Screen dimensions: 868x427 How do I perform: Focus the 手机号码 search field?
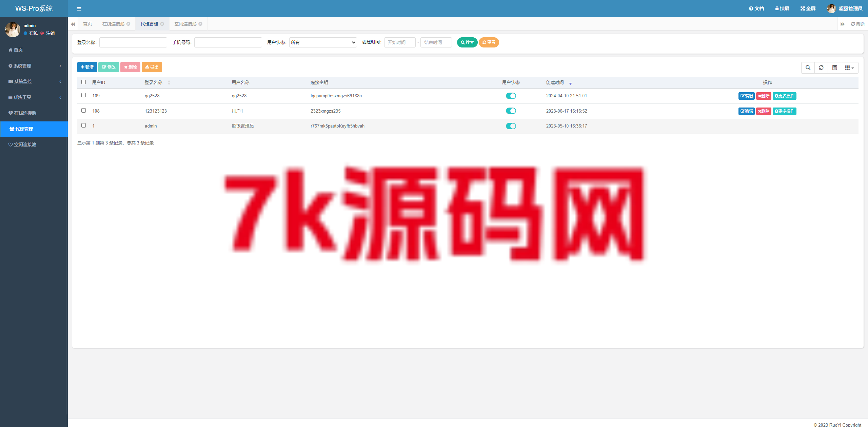point(228,42)
